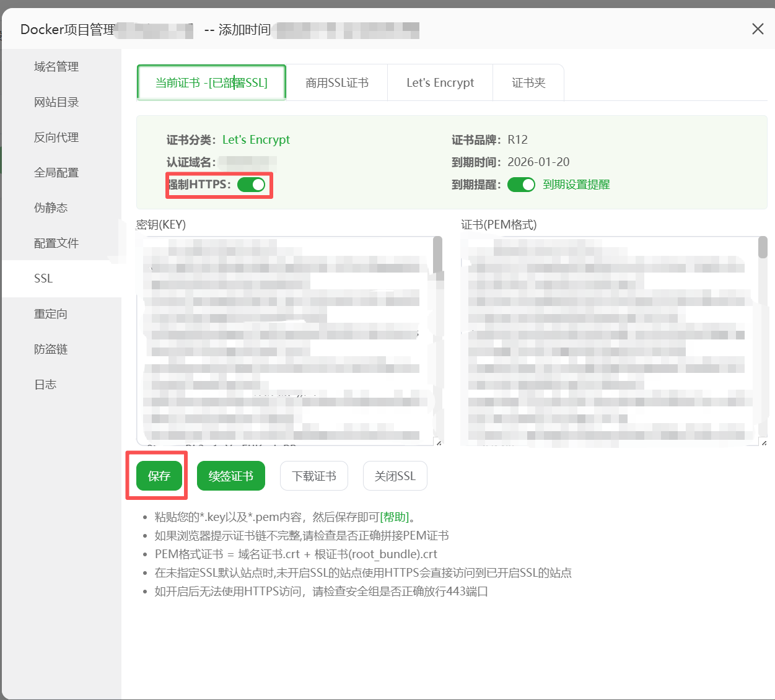Select the 当前证书 tab
Image resolution: width=775 pixels, height=700 pixels.
(x=211, y=83)
